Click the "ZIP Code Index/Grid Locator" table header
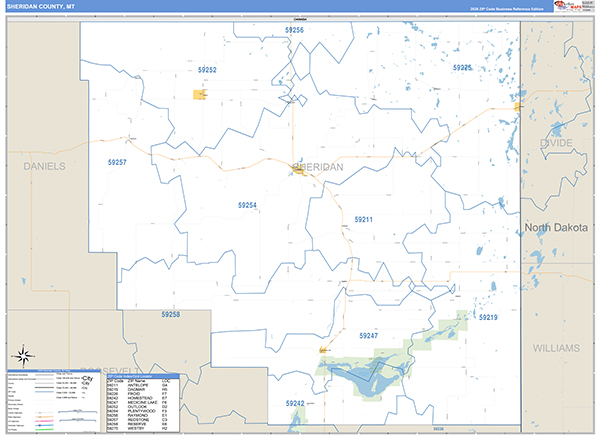The image size is (600, 435). [143, 376]
